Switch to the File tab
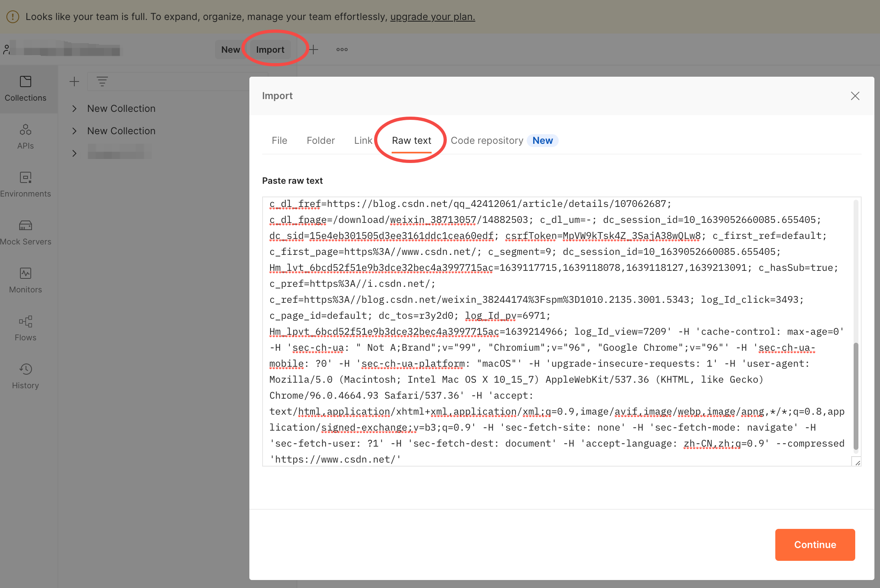 coord(279,141)
